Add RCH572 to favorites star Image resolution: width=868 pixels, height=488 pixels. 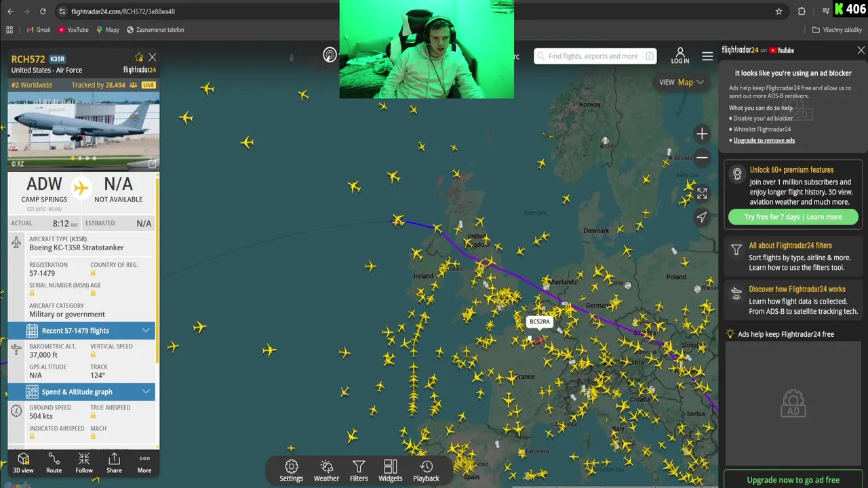139,58
